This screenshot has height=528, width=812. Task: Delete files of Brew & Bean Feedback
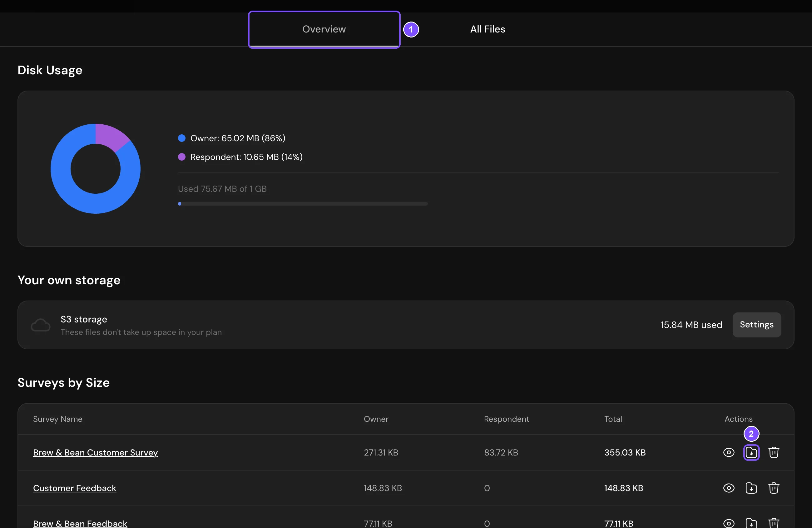tap(774, 523)
